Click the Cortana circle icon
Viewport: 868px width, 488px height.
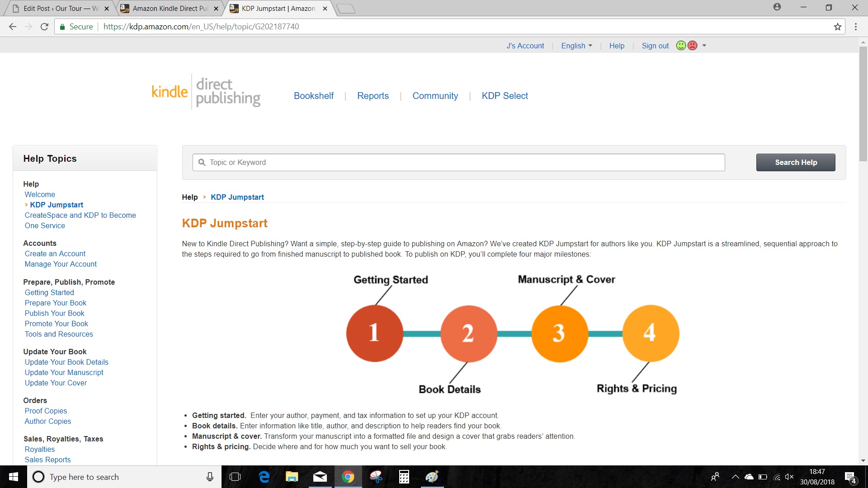39,477
